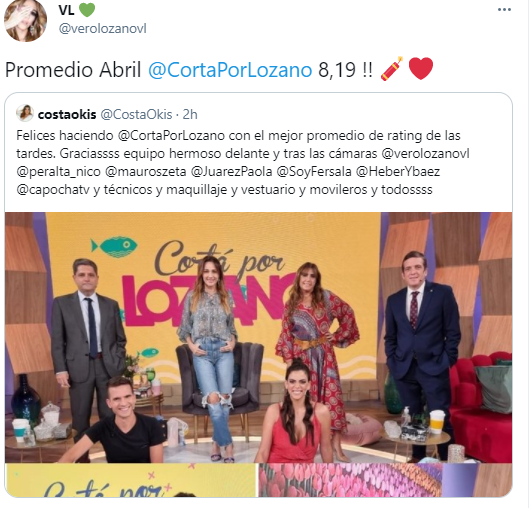The image size is (529, 508).
Task: Click @JuarezPaola mention in quoted text
Action: 231,172
